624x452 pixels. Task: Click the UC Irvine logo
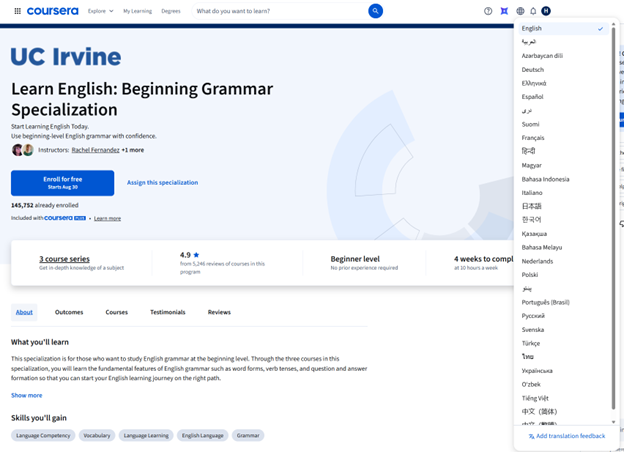click(66, 56)
